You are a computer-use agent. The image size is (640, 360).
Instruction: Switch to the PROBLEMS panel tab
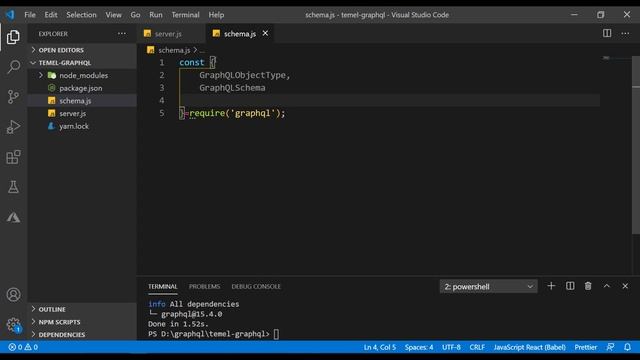coord(204,287)
